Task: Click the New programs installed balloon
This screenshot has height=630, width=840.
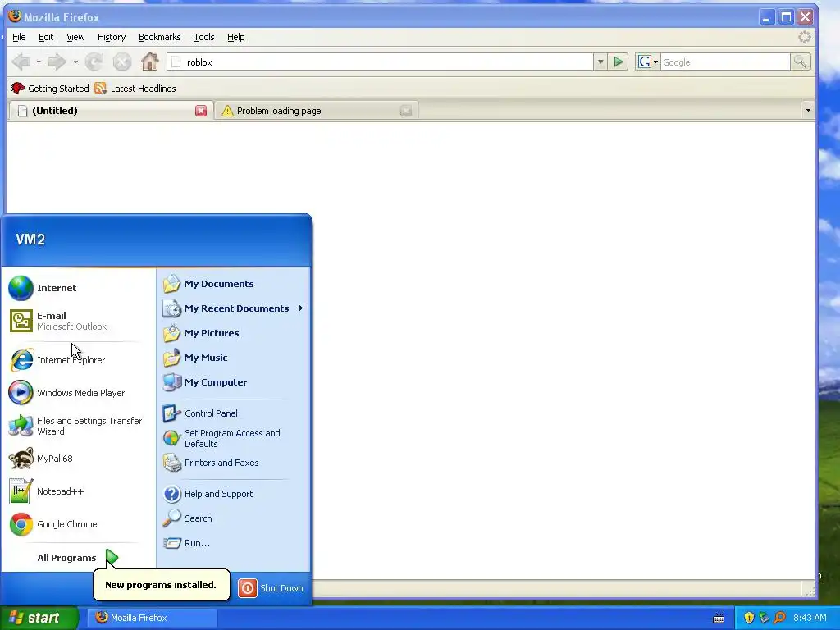Action: (162, 584)
